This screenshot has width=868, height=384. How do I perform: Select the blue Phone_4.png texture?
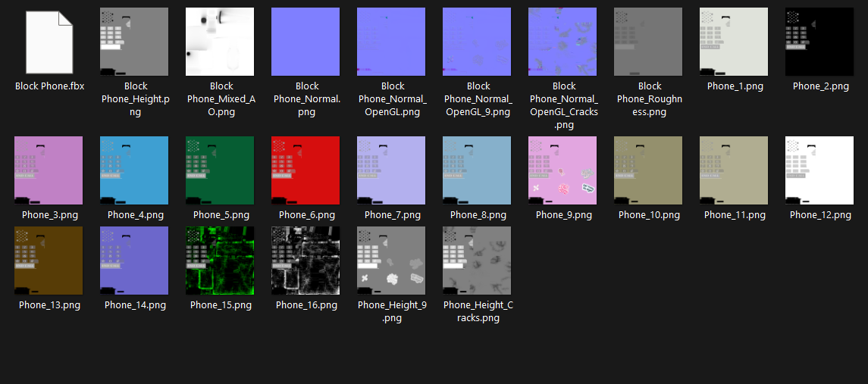[x=134, y=170]
